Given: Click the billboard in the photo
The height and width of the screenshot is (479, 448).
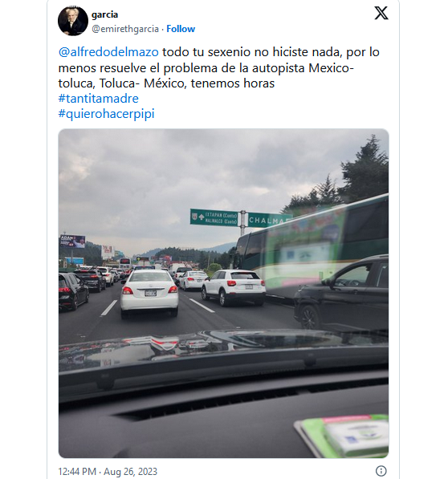Looking at the screenshot, I should click(x=72, y=242).
